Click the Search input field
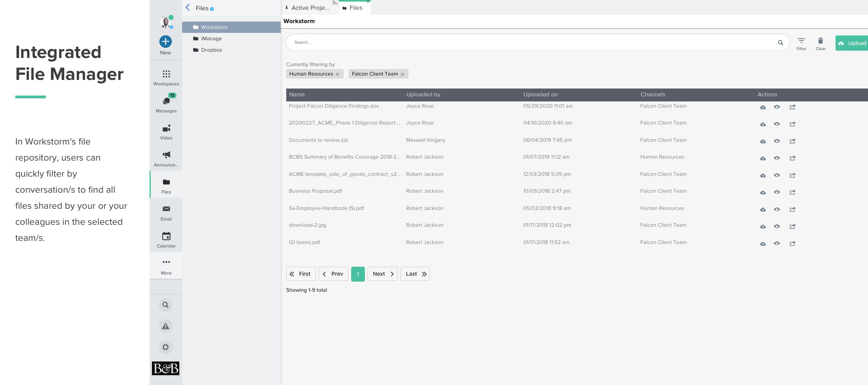Viewport: 868px width, 385px height. [x=538, y=42]
